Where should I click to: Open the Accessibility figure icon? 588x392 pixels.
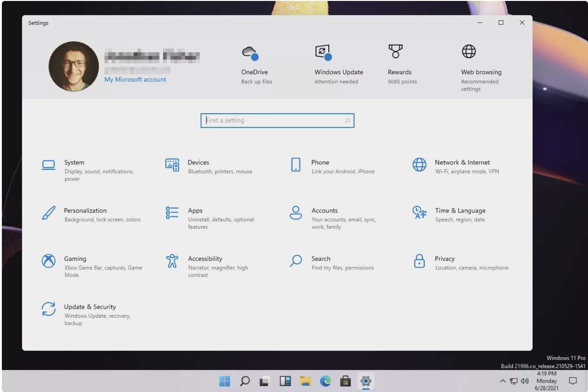click(172, 261)
